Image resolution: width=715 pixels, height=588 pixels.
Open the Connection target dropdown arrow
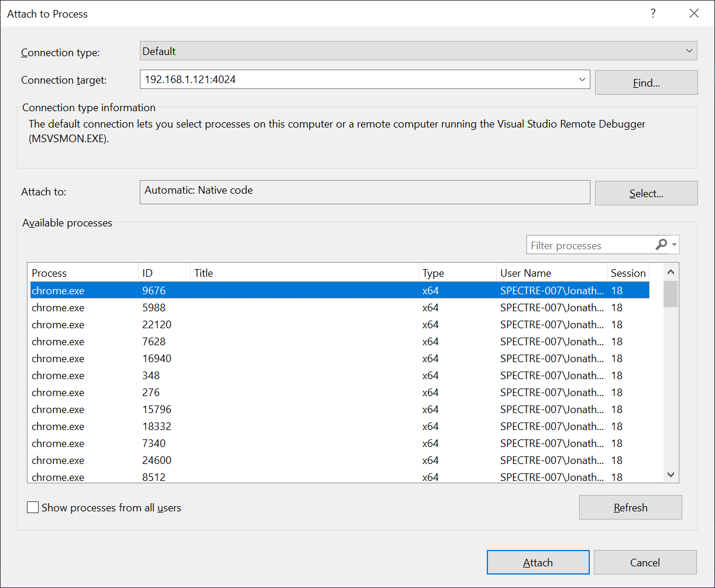coord(582,80)
